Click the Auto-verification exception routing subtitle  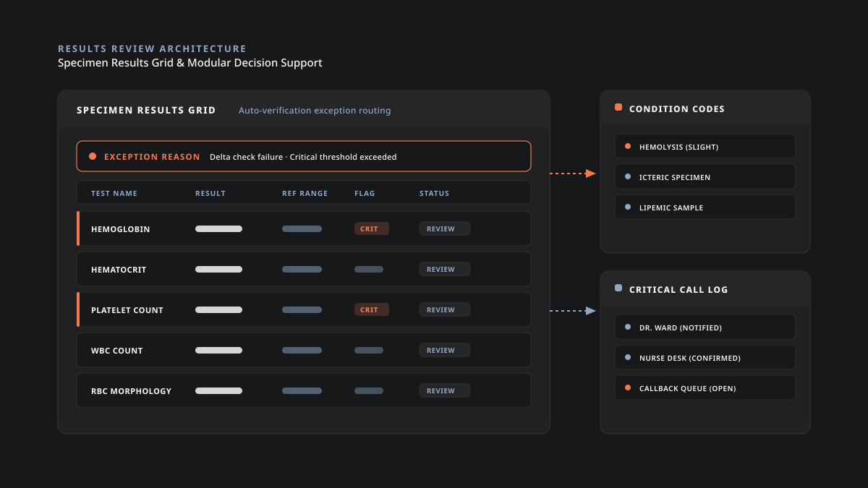(315, 111)
